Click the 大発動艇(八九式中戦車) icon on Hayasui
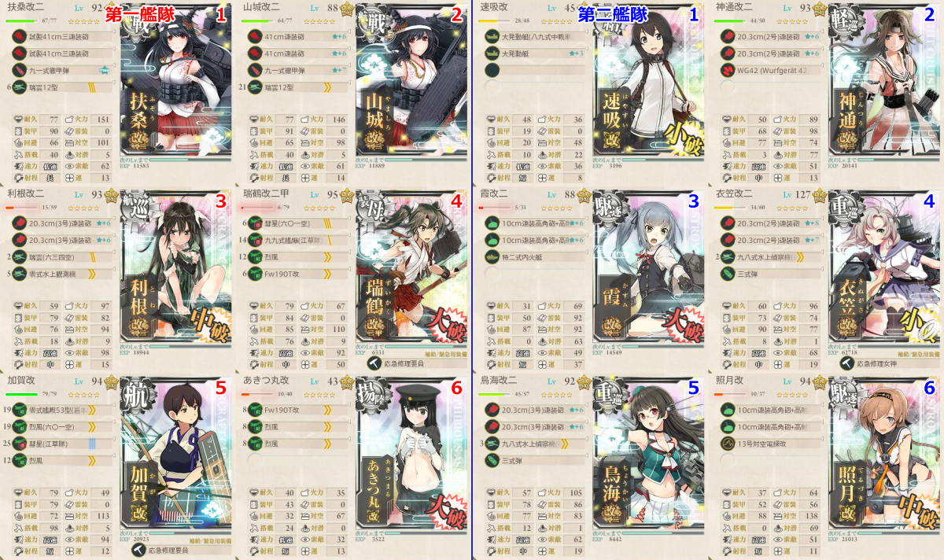This screenshot has height=560, width=944. pos(492,35)
